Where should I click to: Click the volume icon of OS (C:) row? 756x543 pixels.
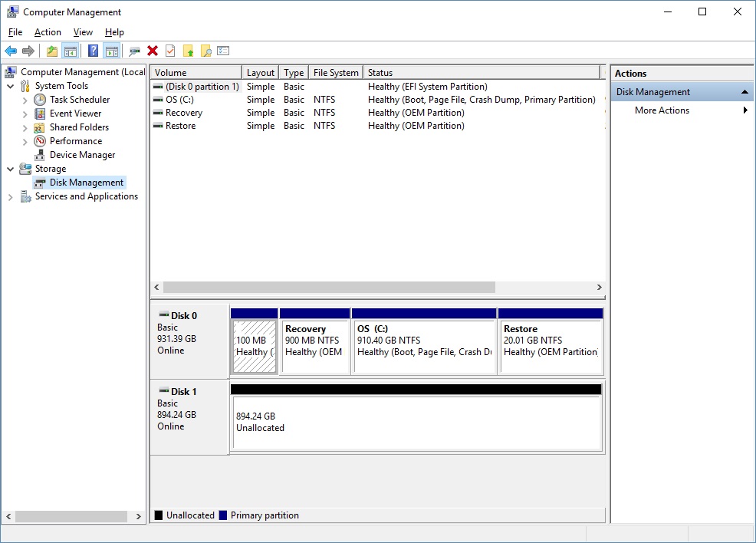[x=158, y=100]
